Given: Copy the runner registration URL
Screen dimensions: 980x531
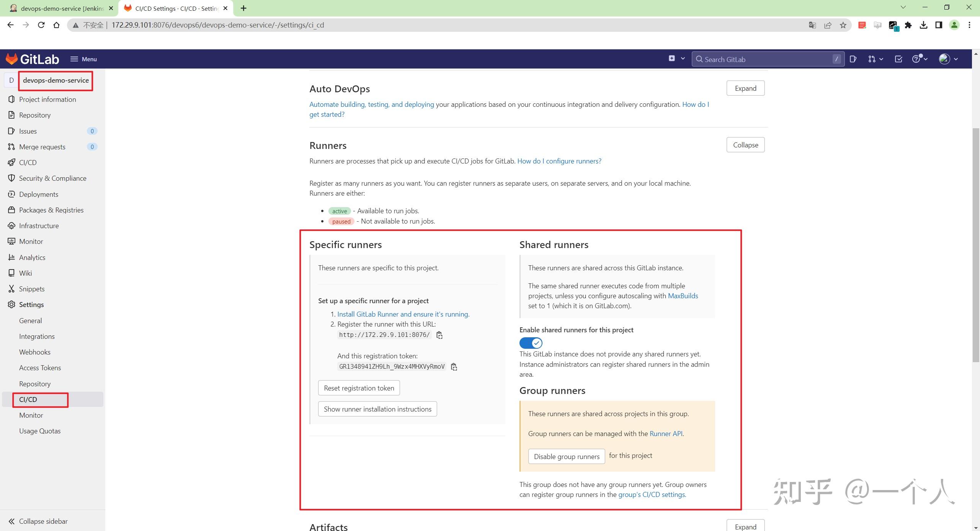Looking at the screenshot, I should (439, 335).
